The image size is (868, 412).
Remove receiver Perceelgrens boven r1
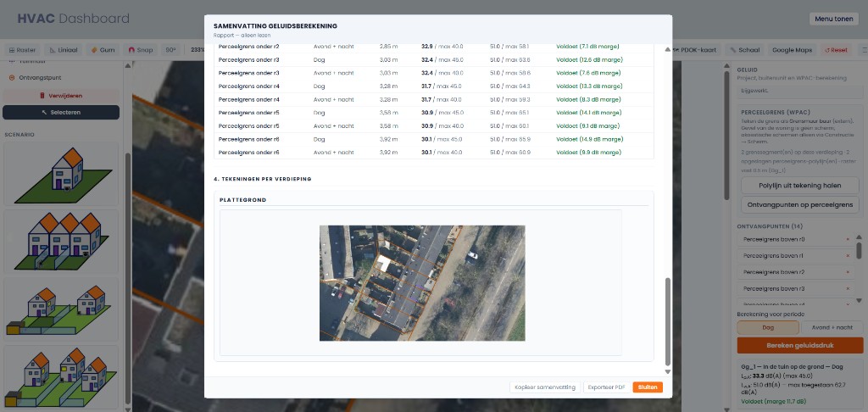point(848,256)
